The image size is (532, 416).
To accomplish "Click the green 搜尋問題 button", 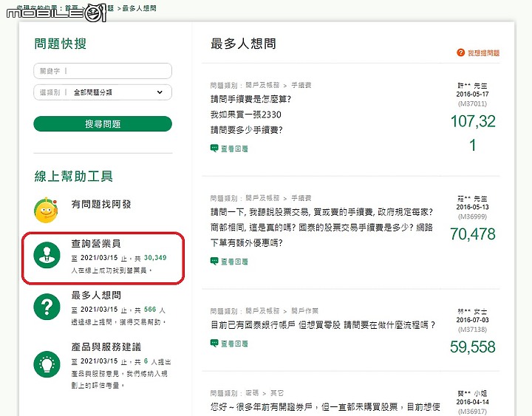I will (103, 124).
